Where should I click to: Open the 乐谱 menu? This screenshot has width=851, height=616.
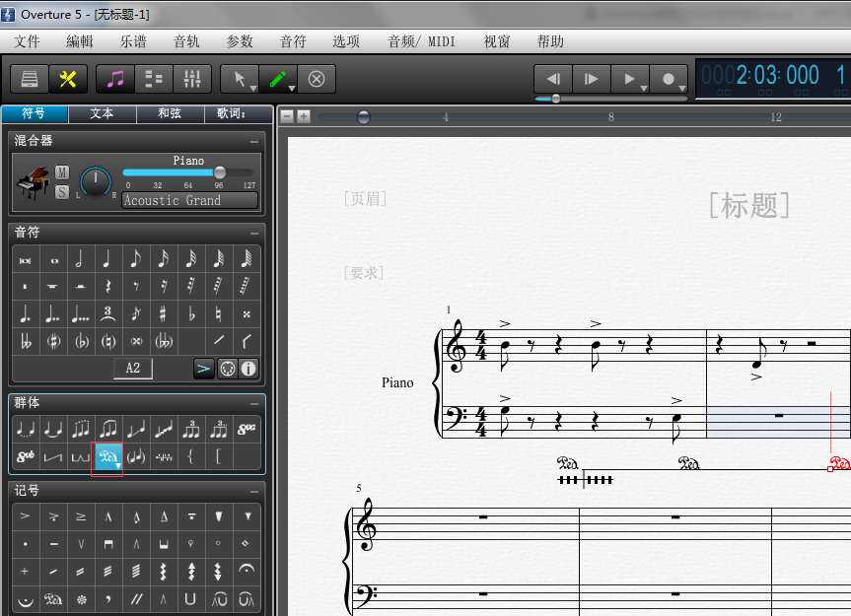pyautogui.click(x=133, y=41)
